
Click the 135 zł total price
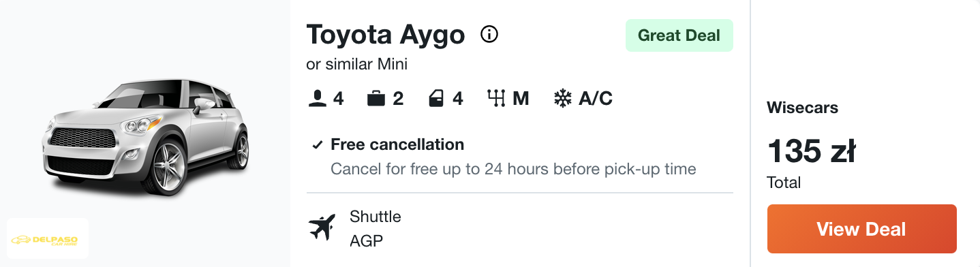[811, 151]
